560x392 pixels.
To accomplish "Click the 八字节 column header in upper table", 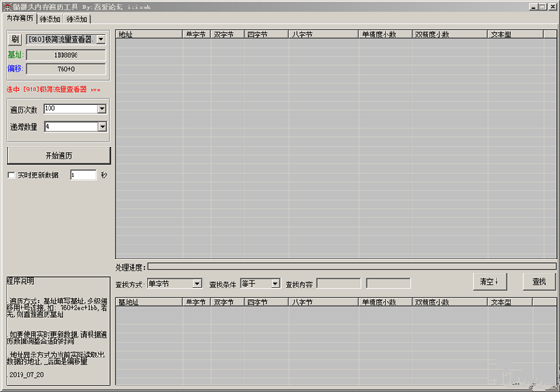I will [x=324, y=35].
